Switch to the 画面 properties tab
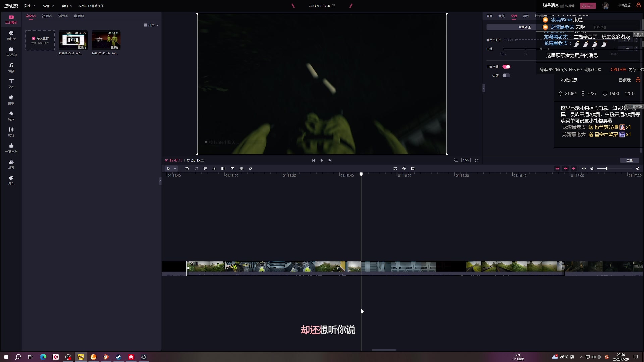The width and height of the screenshot is (644, 362). (490, 16)
